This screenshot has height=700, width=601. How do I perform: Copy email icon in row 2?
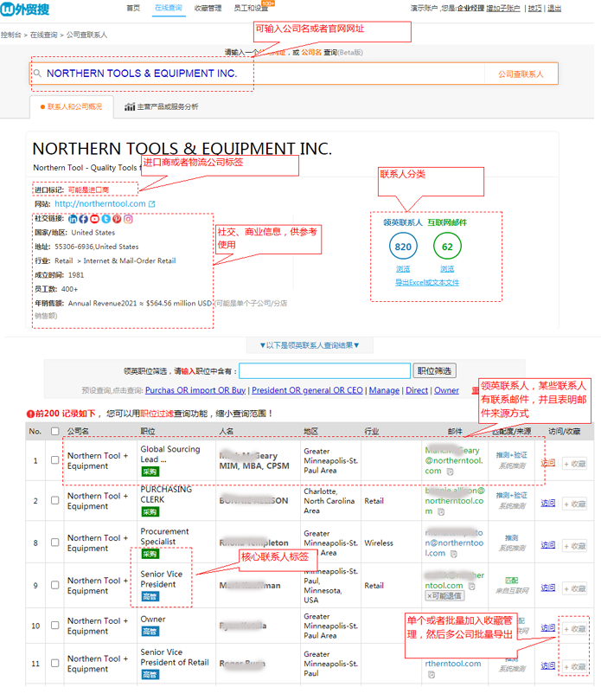coord(441,511)
